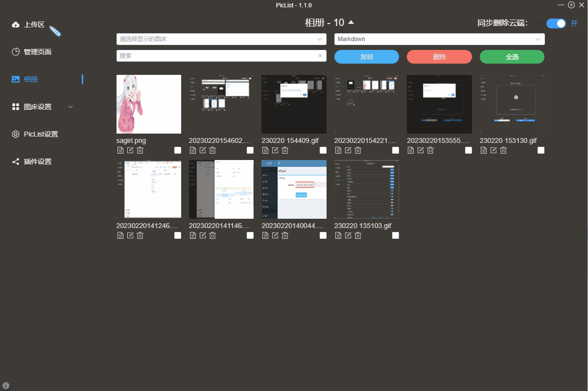Toggle the sync delete cloud switch

[556, 23]
